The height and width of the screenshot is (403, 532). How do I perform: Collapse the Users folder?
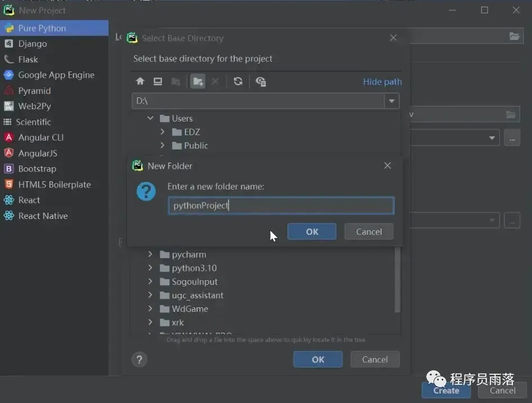(150, 118)
